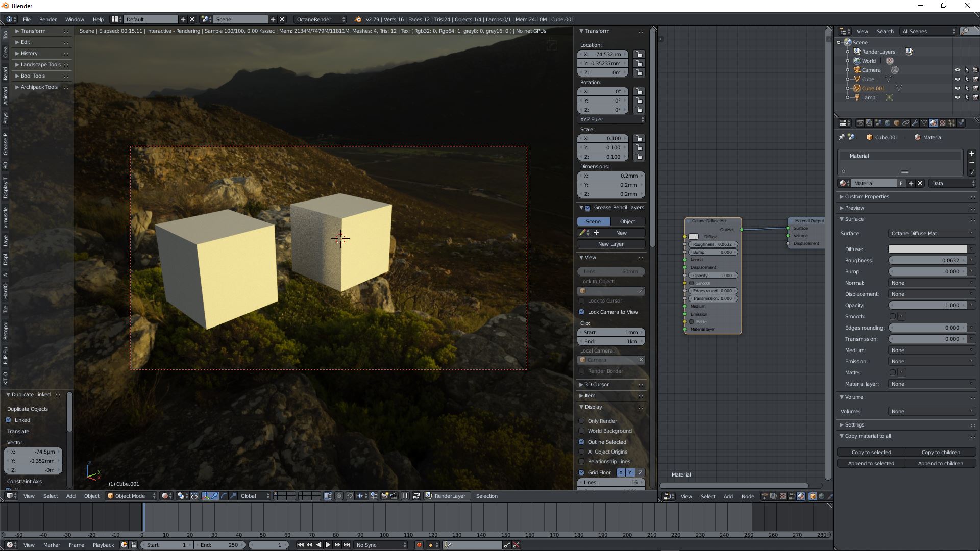Open the World properties tab icon
980x551 pixels.
(x=887, y=123)
